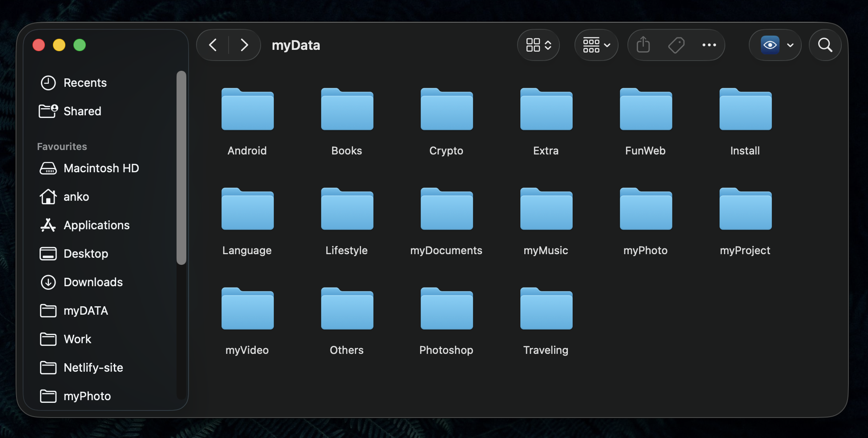The width and height of the screenshot is (868, 438).
Task: Expand the chevron beside the eye icon
Action: (790, 45)
